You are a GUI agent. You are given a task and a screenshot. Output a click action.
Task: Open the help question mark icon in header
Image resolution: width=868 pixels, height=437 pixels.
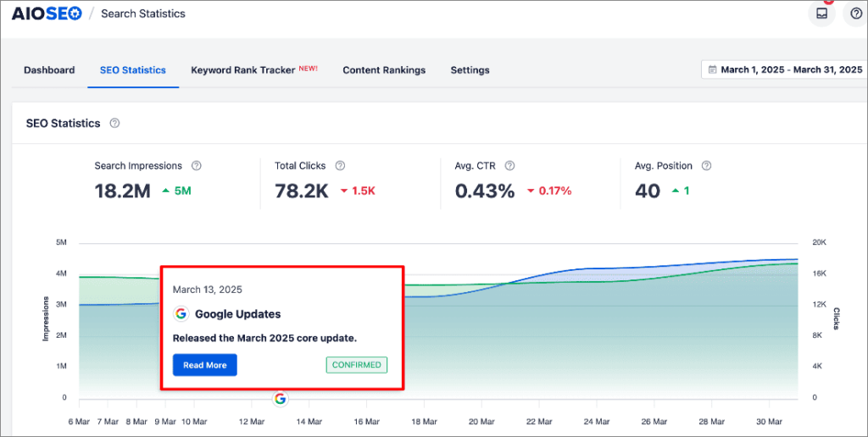tap(856, 13)
